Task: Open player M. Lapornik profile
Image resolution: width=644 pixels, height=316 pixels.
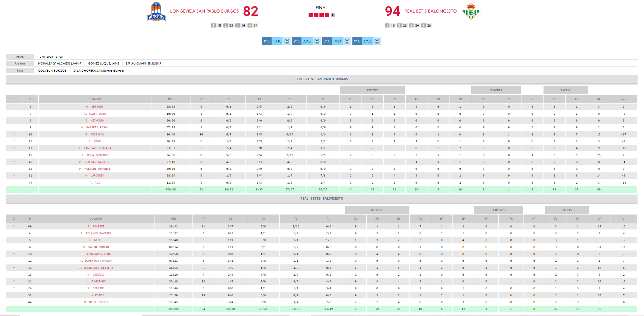Action: [95, 175]
